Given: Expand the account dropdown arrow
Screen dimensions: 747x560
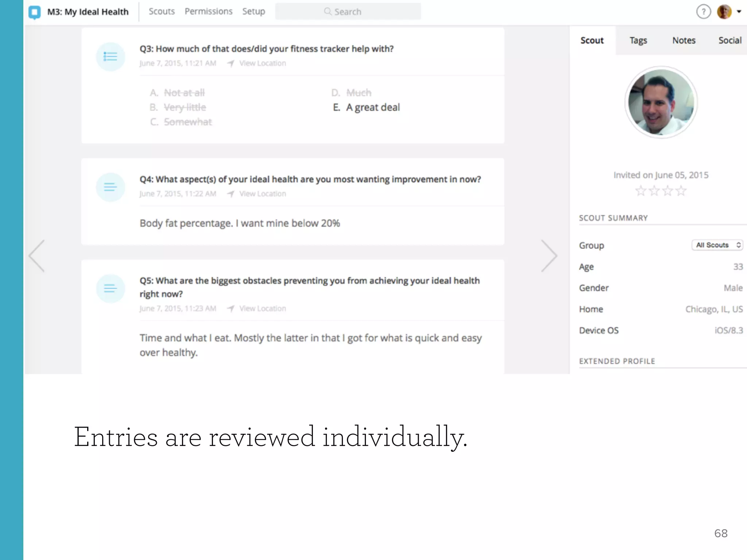Looking at the screenshot, I should 739,12.
